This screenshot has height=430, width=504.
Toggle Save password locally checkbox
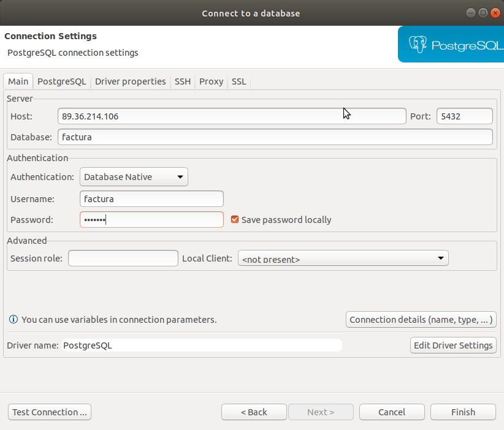pos(235,219)
